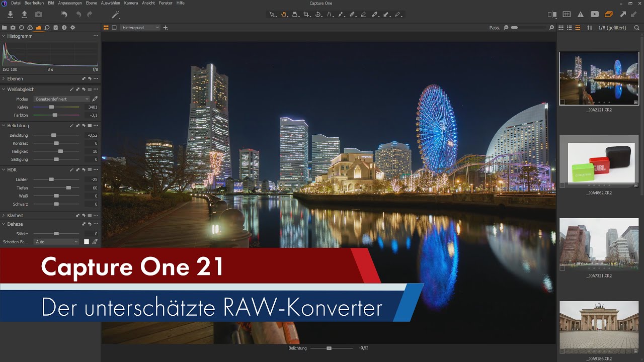Select the pointer Select cursor tool
Image resolution: width=644 pixels, height=362 pixels.
(x=272, y=15)
